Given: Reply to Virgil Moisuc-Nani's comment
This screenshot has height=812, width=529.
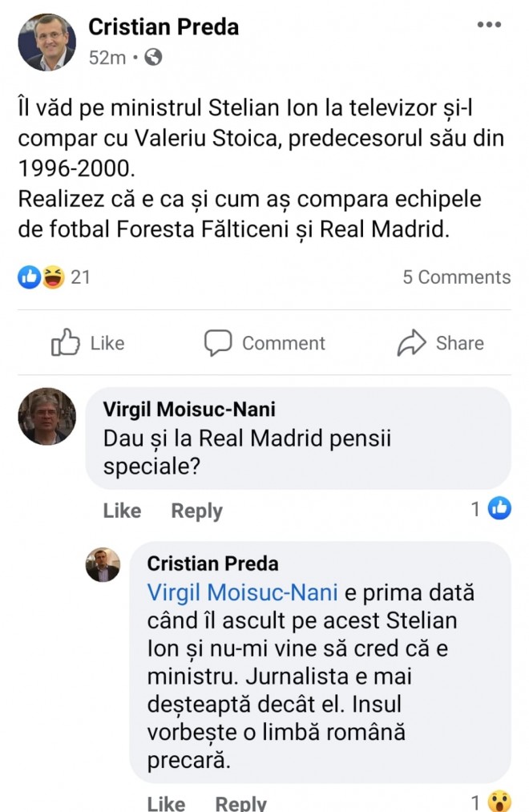Looking at the screenshot, I should [x=196, y=511].
